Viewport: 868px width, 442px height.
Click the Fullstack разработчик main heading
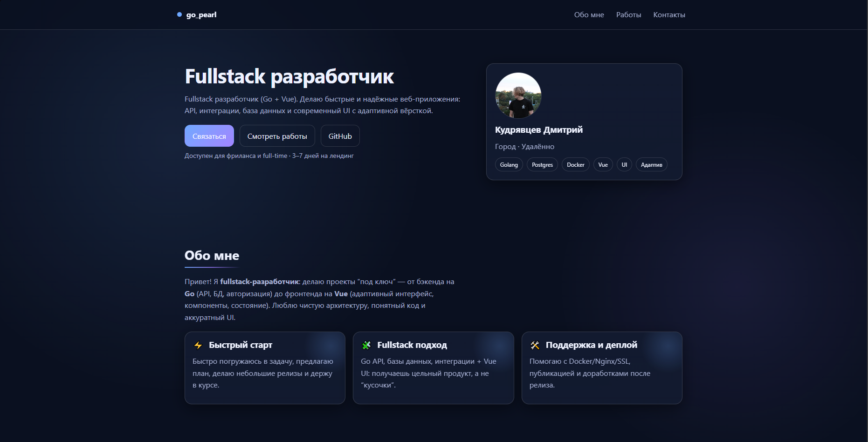pyautogui.click(x=289, y=77)
